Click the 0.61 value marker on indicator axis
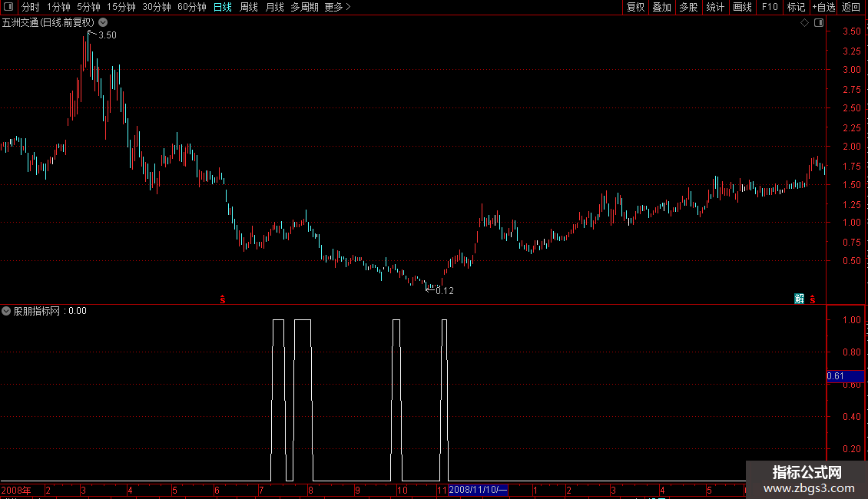The image size is (868, 499). 845,376
